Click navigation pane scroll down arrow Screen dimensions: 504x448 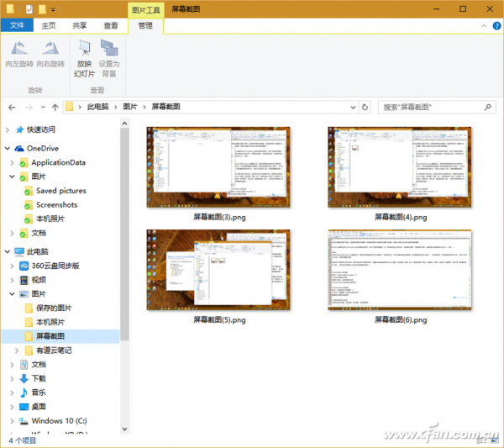click(x=124, y=429)
